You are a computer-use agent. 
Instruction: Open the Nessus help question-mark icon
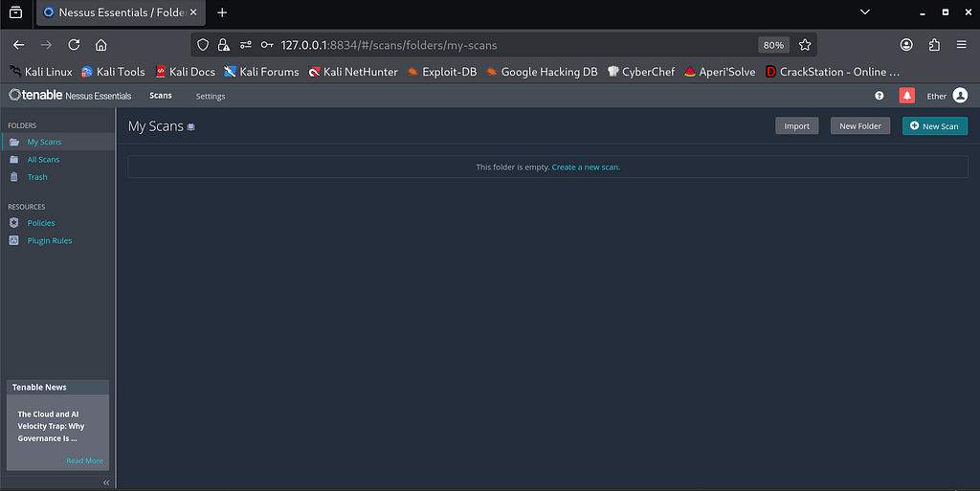tap(880, 96)
